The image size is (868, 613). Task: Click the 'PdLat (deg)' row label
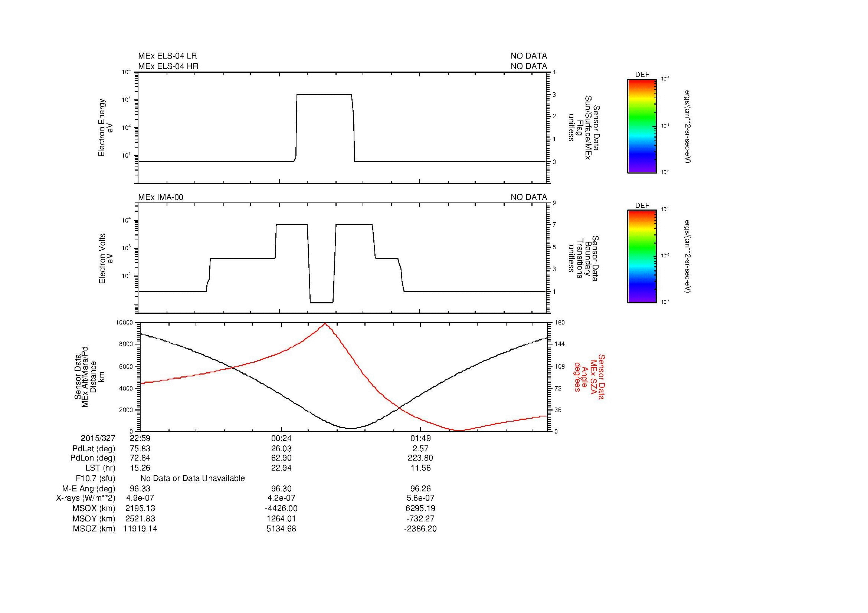point(94,449)
